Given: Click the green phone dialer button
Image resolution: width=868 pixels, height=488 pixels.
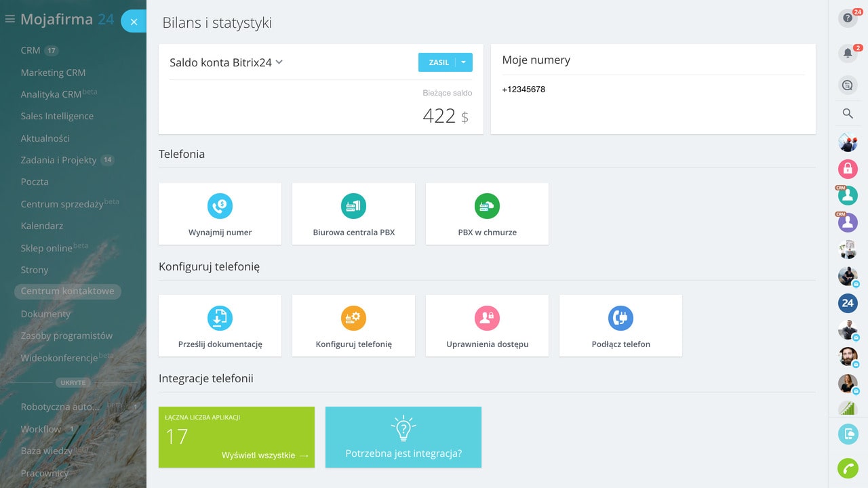Looking at the screenshot, I should [848, 468].
